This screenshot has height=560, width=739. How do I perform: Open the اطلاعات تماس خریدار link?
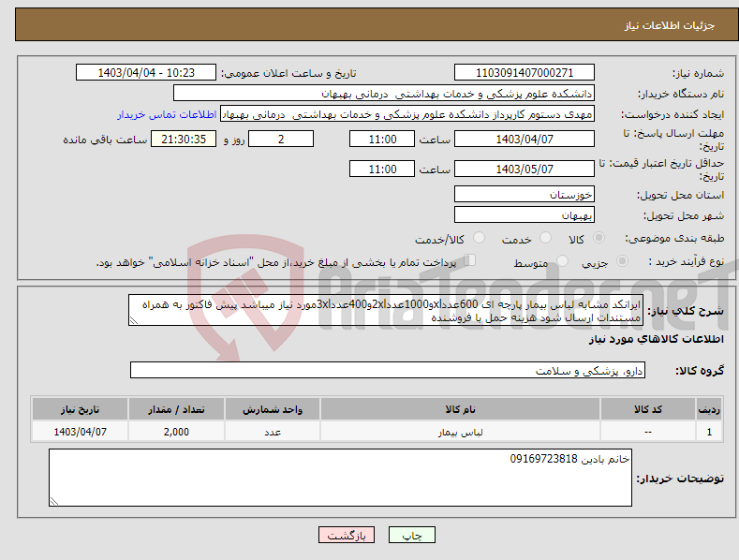(x=167, y=114)
